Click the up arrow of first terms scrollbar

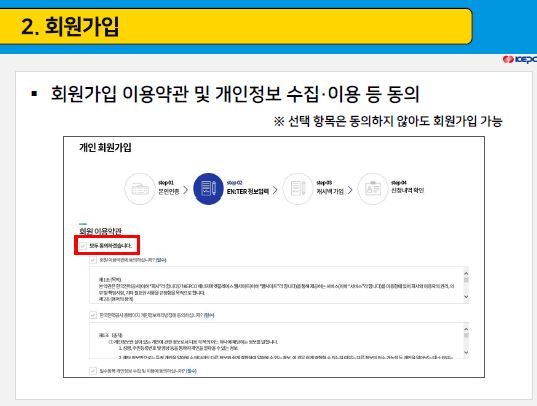point(466,273)
